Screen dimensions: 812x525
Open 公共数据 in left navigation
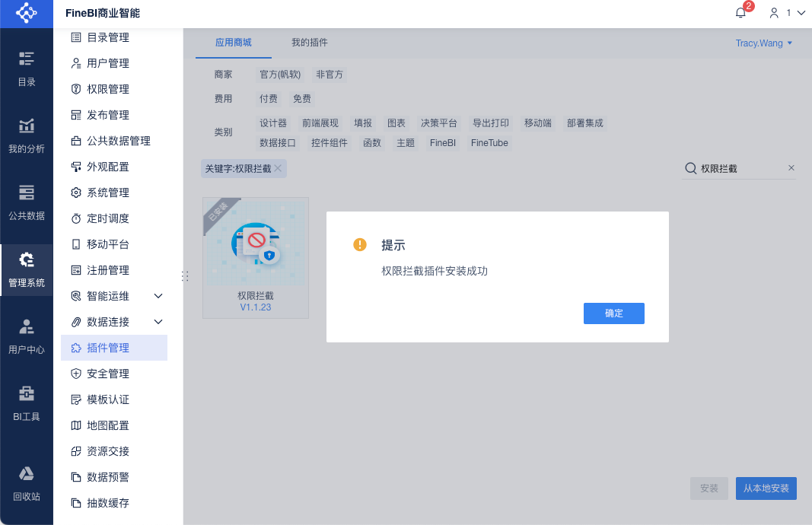(x=27, y=202)
